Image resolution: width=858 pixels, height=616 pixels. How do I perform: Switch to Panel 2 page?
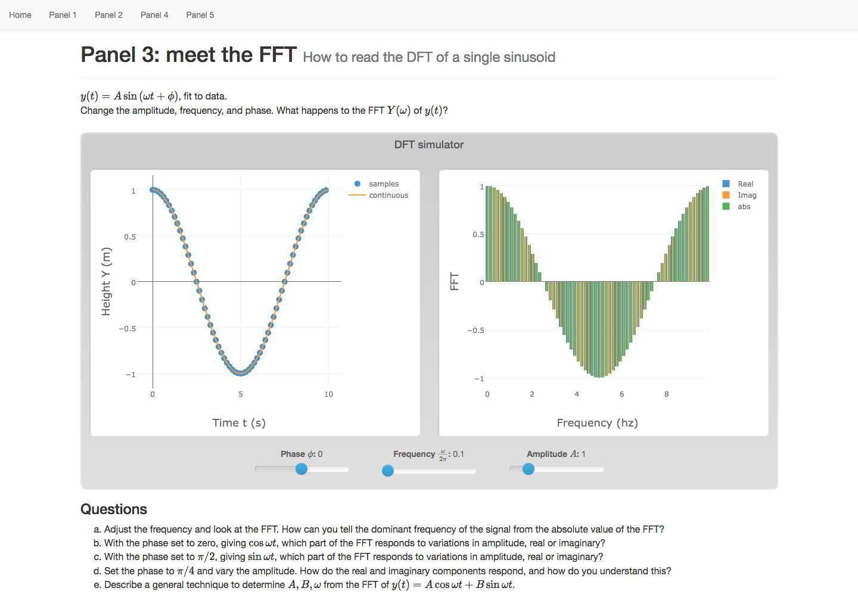(108, 15)
